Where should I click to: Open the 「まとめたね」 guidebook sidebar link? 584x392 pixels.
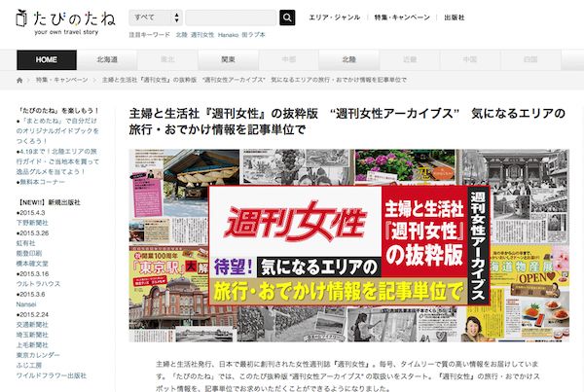click(57, 131)
